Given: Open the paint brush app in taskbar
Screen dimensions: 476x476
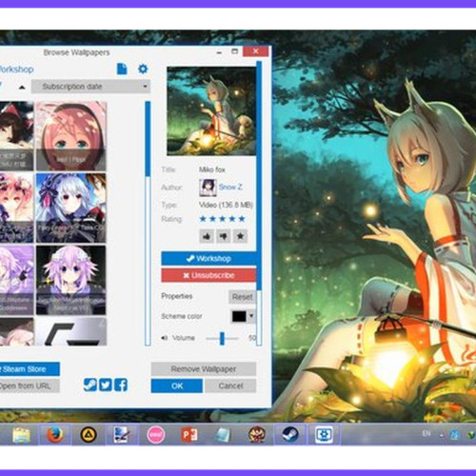Looking at the screenshot, I should pyautogui.click(x=122, y=435).
